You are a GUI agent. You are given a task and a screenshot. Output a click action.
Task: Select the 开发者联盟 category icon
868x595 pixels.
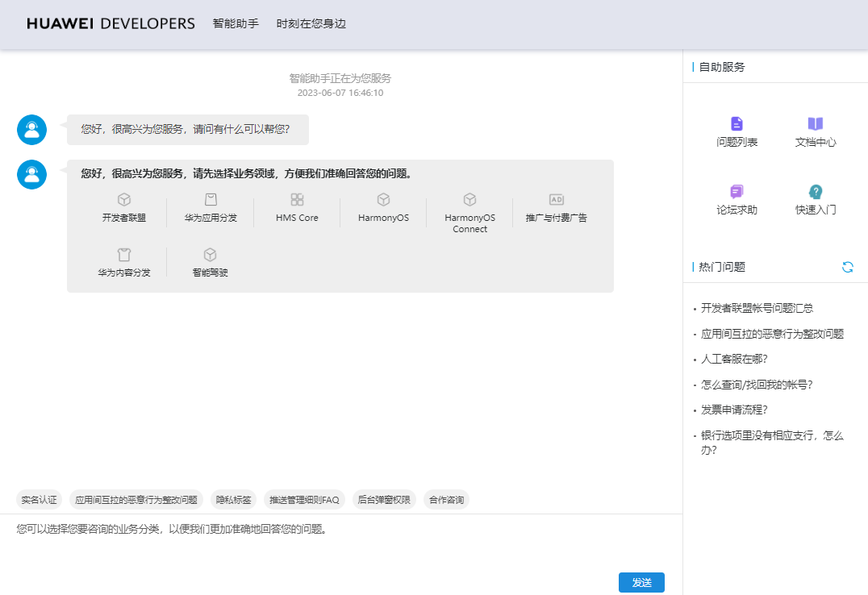pos(124,199)
